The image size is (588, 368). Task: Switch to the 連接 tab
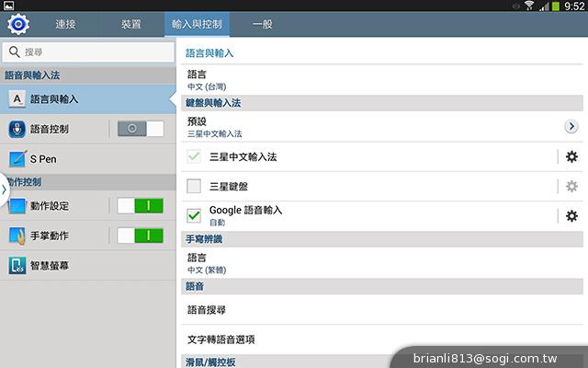coord(66,22)
